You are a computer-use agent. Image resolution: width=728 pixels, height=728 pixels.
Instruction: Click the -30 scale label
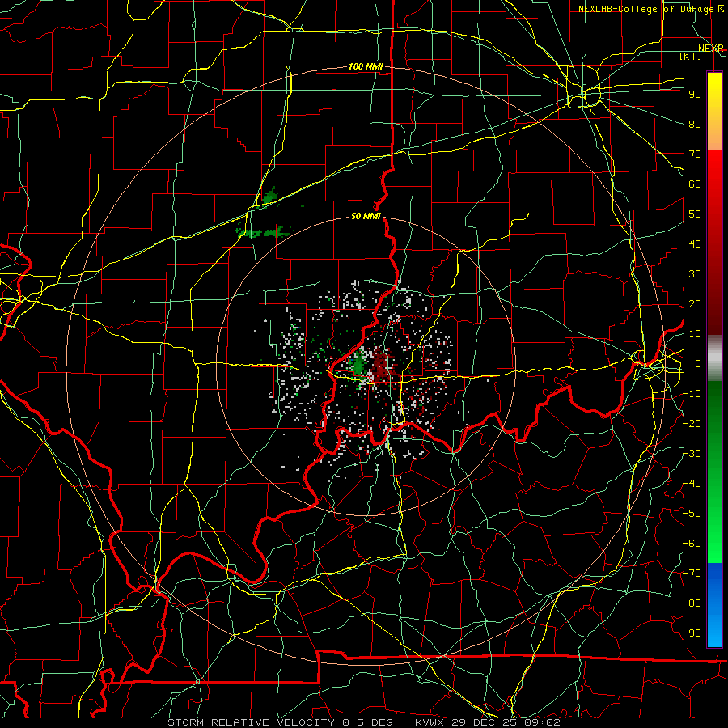coord(692,454)
